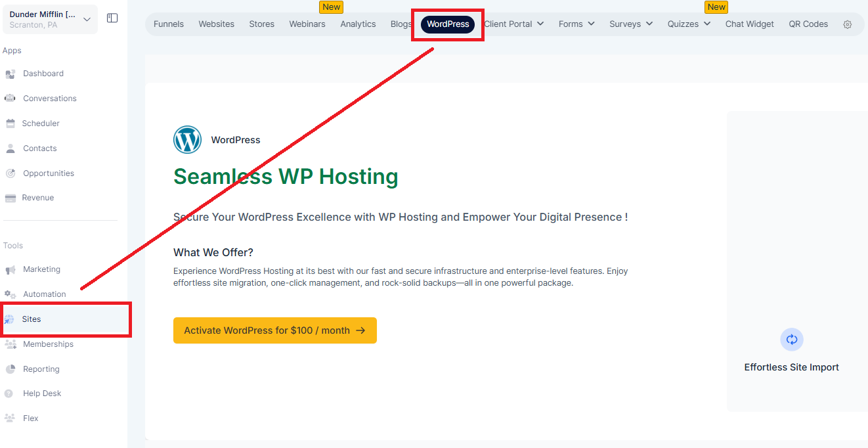Activate WordPress for $100 / month

point(275,330)
